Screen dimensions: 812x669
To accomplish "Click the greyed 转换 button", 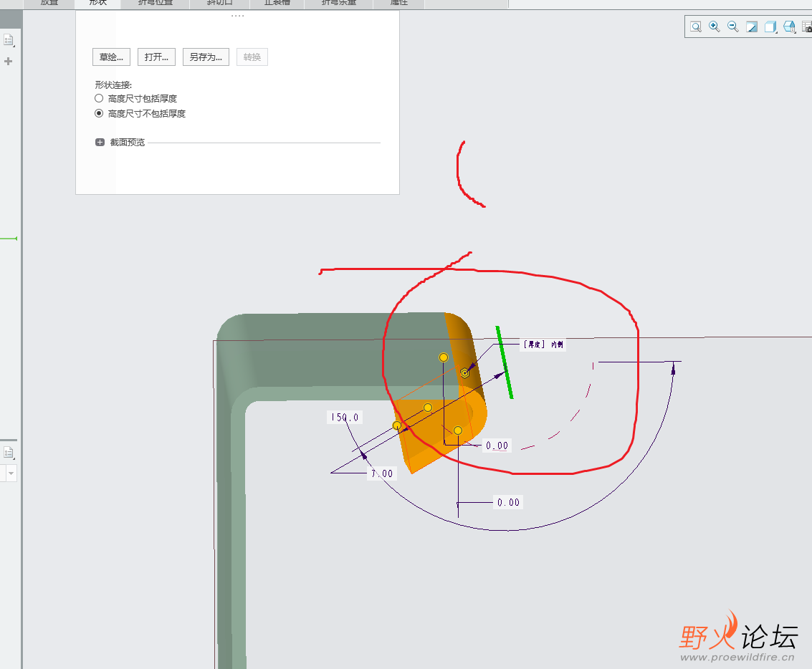I will (x=252, y=57).
